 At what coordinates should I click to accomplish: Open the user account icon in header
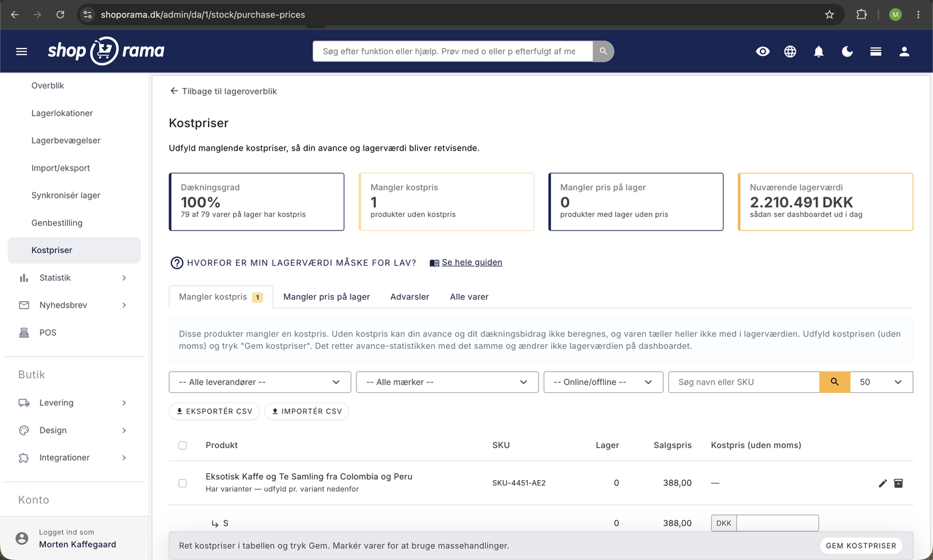[x=904, y=51]
